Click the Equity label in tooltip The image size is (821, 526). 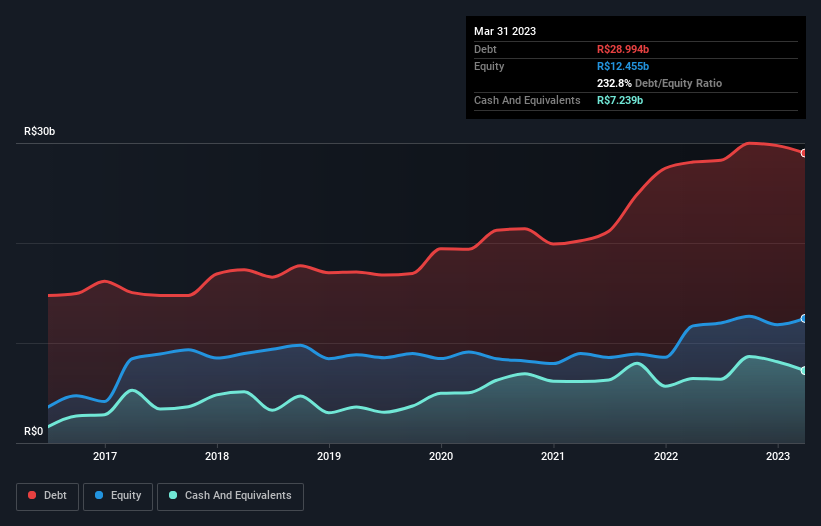tap(489, 66)
